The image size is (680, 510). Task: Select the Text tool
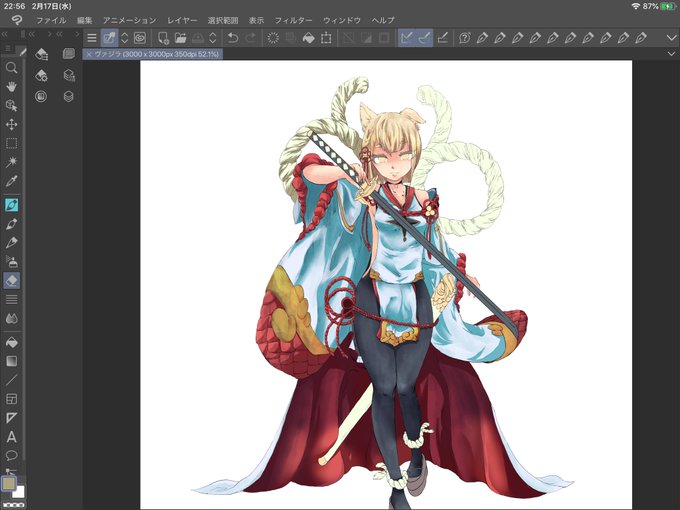(11, 437)
